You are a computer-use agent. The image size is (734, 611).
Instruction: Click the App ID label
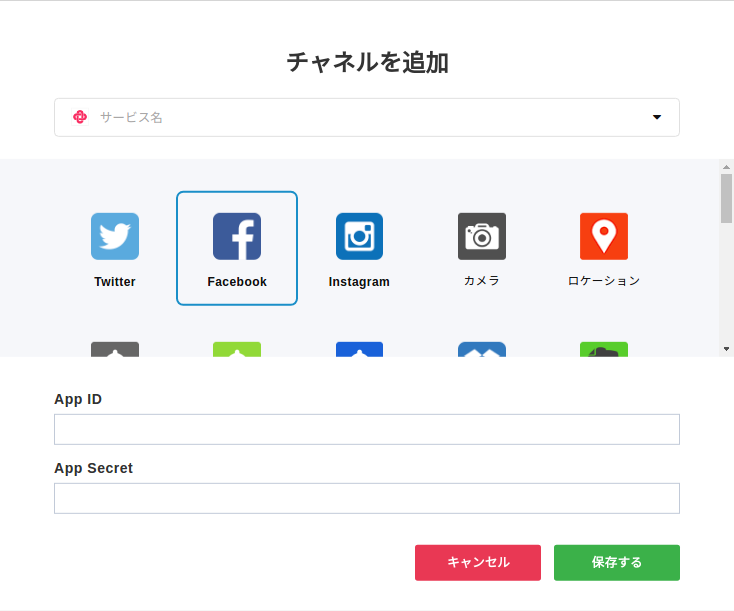(x=78, y=399)
